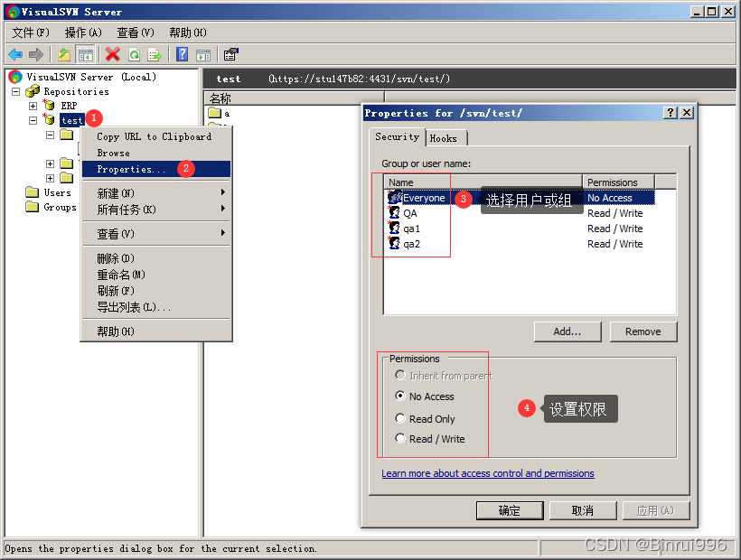Choose 导出列表(L)... from context menu
Image resolution: width=741 pixels, height=560 pixels.
[156, 307]
